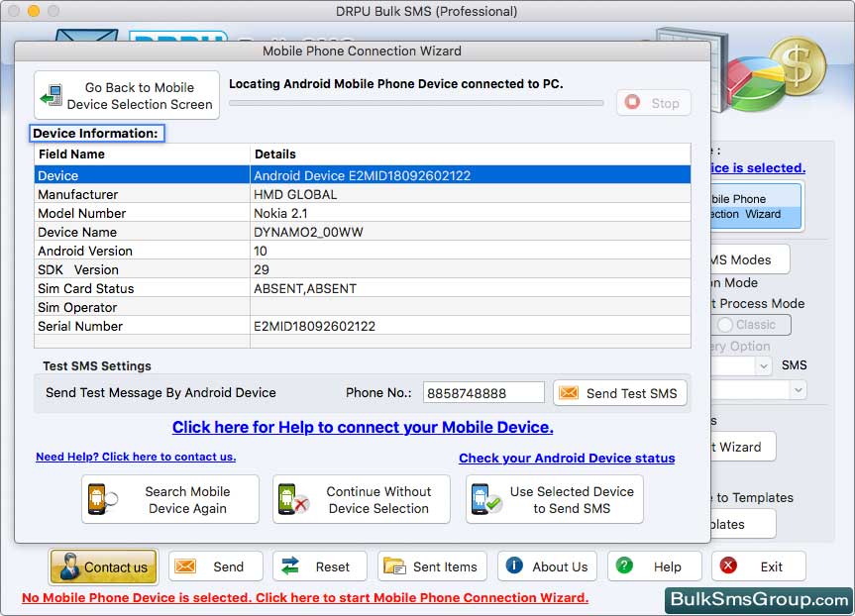Search Mobile Device Again
The height and width of the screenshot is (616, 855).
tap(170, 499)
